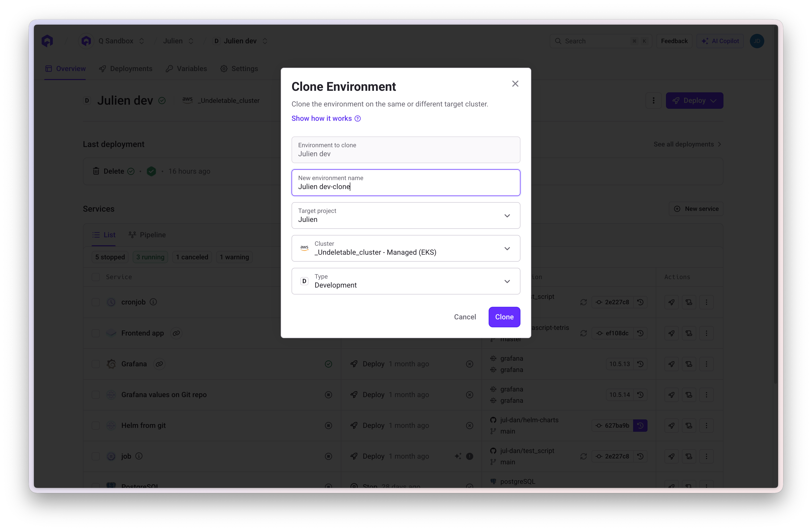Open the environment three-dot menu beside Deploy
The image size is (812, 531).
(653, 101)
